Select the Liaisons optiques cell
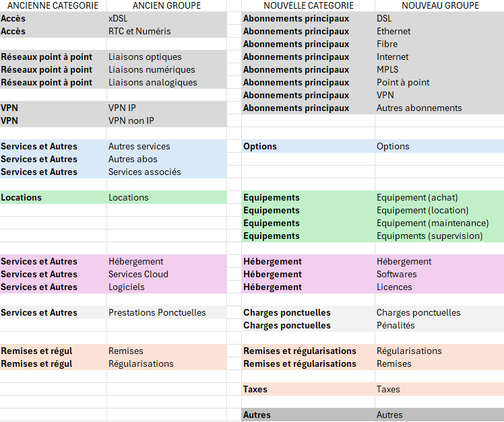The image size is (504, 422). click(145, 57)
